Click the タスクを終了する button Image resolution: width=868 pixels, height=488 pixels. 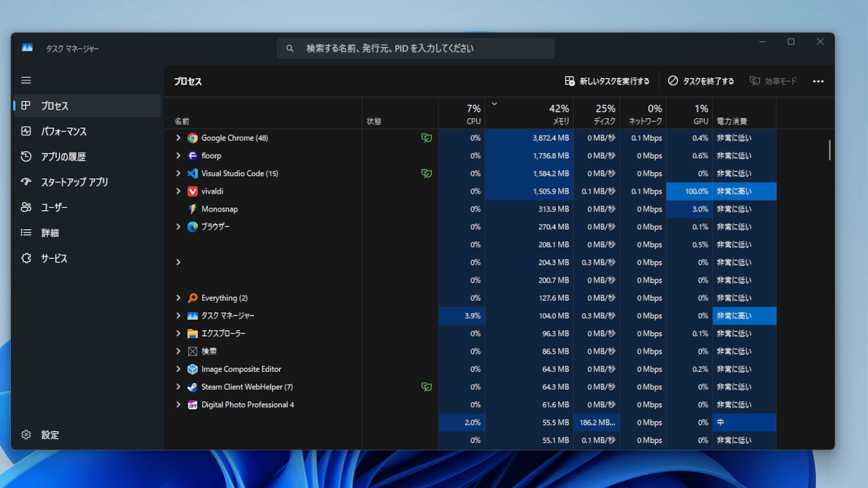[701, 81]
